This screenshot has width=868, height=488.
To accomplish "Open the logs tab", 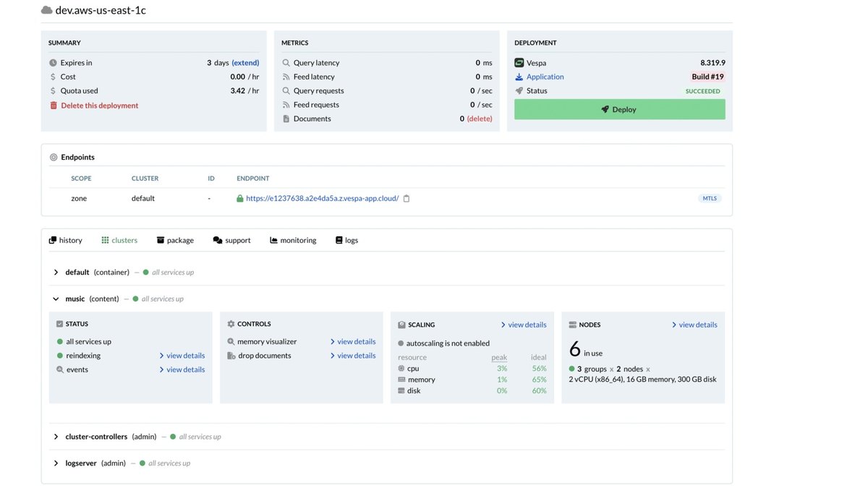I will [x=346, y=240].
